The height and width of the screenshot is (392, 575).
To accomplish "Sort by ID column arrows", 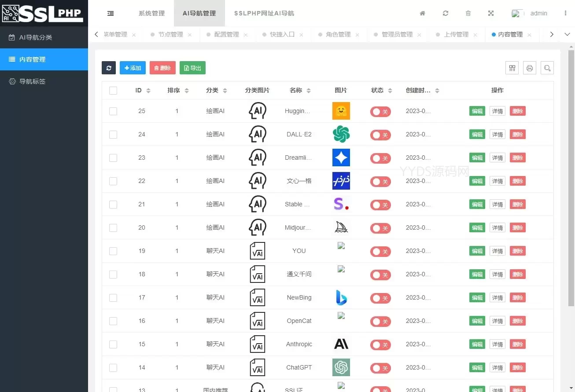I will (148, 91).
